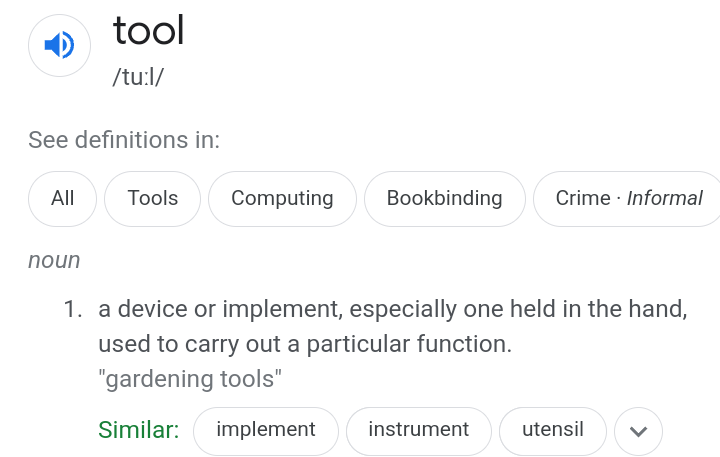
Task: Filter definitions by Tools category
Action: 152,199
